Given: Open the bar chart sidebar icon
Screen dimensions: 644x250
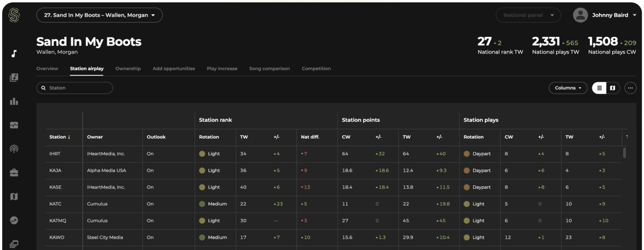Looking at the screenshot, I should (x=14, y=101).
